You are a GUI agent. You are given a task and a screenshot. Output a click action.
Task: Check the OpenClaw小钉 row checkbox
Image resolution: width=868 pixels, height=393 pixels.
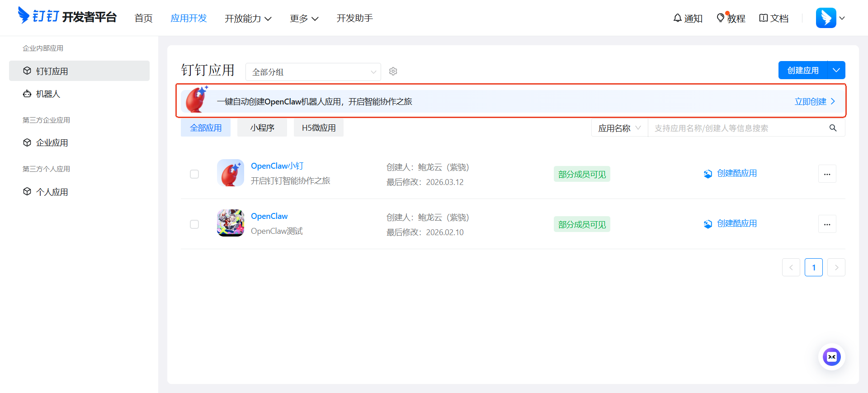click(x=194, y=174)
